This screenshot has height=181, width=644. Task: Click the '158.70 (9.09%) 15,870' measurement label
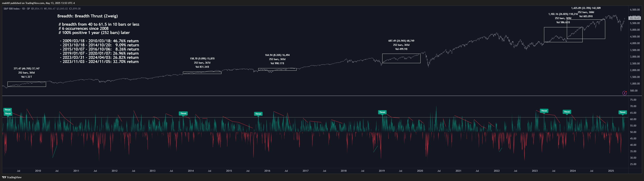point(202,59)
